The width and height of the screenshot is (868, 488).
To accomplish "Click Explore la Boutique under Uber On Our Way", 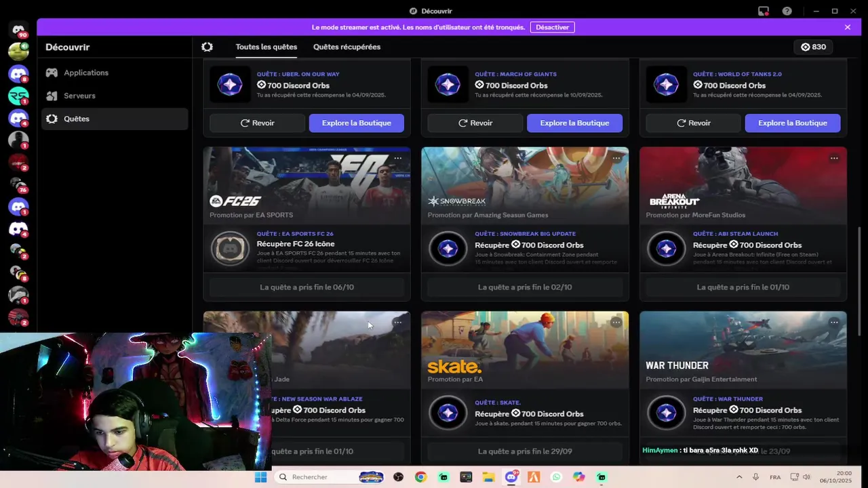I will coord(357,123).
